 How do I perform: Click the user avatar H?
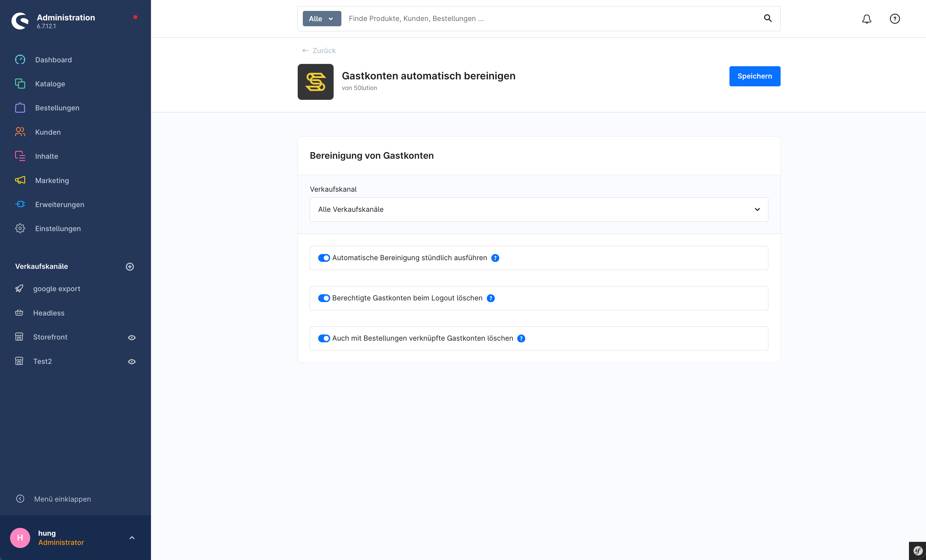[20, 537]
